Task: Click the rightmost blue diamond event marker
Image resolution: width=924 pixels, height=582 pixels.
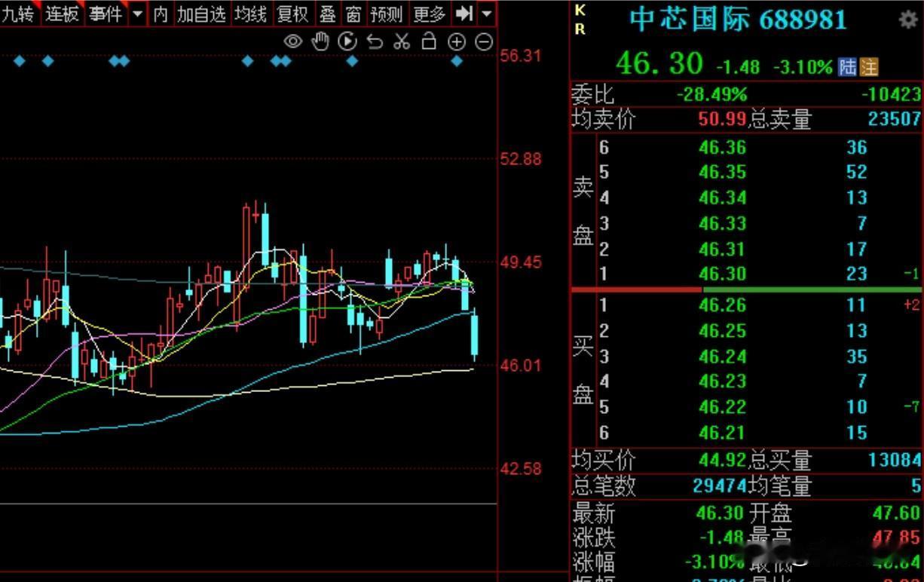Action: pos(457,61)
